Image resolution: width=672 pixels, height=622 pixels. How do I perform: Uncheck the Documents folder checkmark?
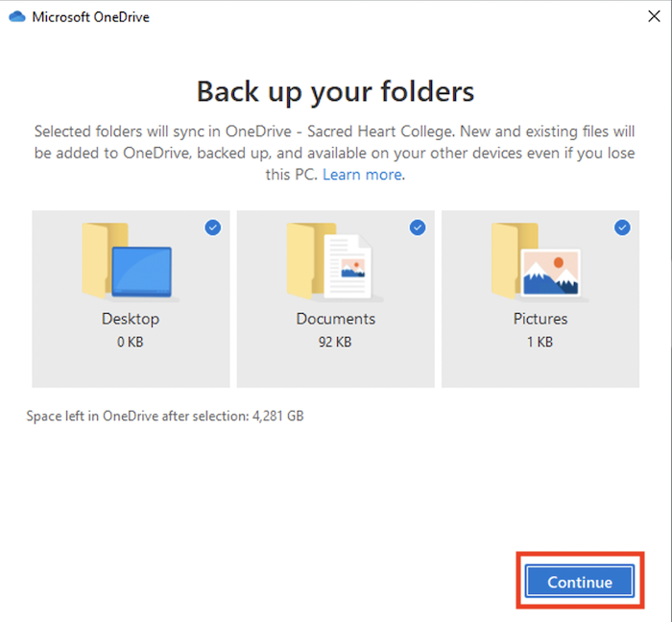tap(418, 227)
